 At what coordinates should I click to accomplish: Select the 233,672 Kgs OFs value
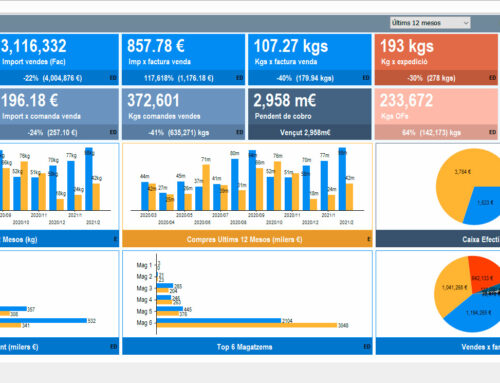[406, 100]
